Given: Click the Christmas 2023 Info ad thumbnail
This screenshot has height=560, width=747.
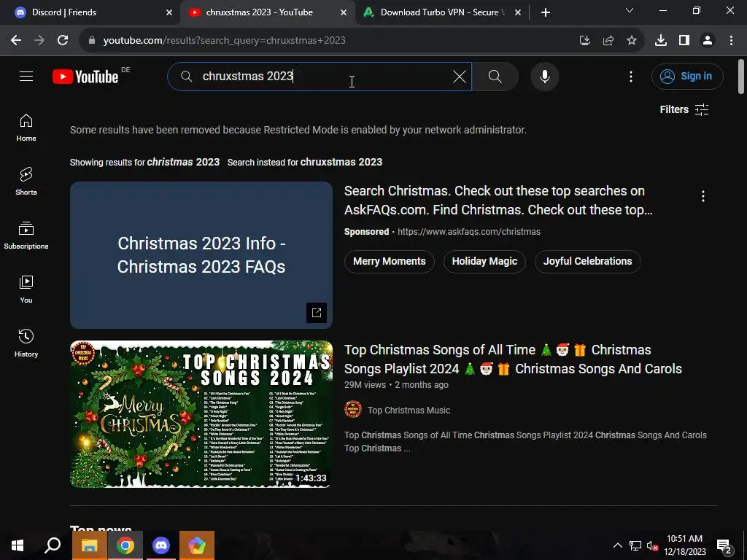Looking at the screenshot, I should pos(201,254).
